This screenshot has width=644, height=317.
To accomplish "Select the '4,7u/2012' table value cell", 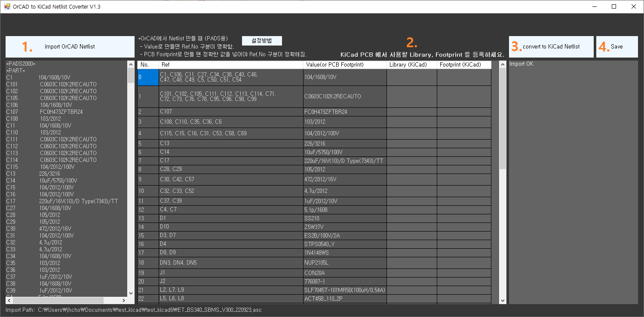I will tap(345, 191).
